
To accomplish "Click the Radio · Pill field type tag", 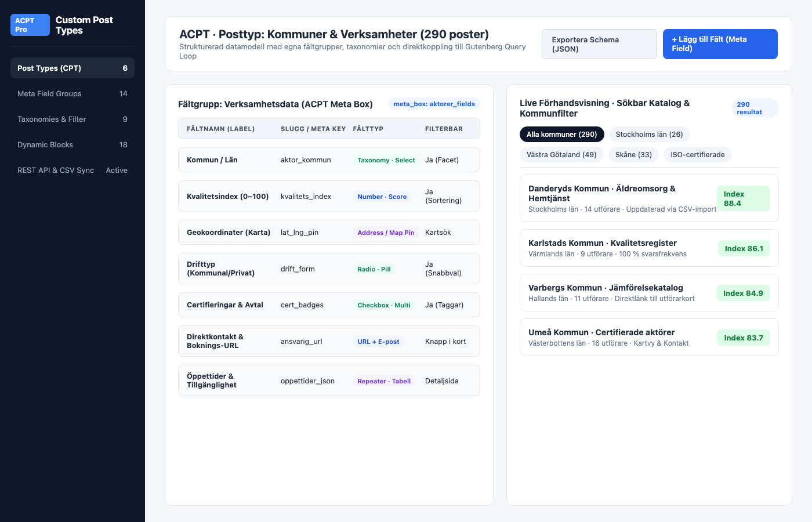I will tap(374, 269).
